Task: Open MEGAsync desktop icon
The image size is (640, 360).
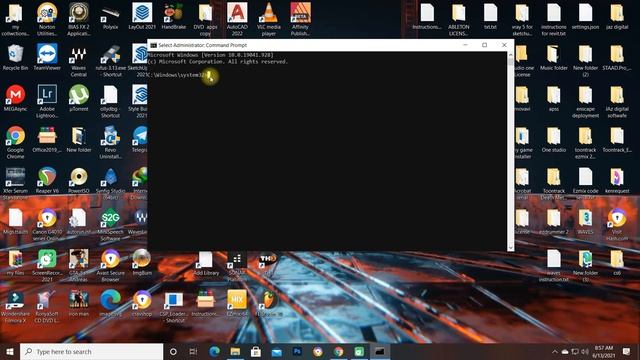Action: coord(15,98)
